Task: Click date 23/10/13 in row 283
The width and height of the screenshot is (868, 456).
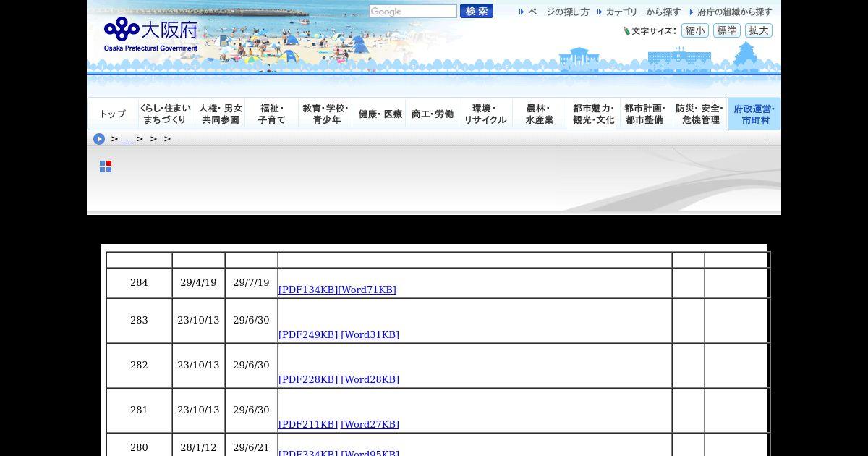Action: pos(198,321)
